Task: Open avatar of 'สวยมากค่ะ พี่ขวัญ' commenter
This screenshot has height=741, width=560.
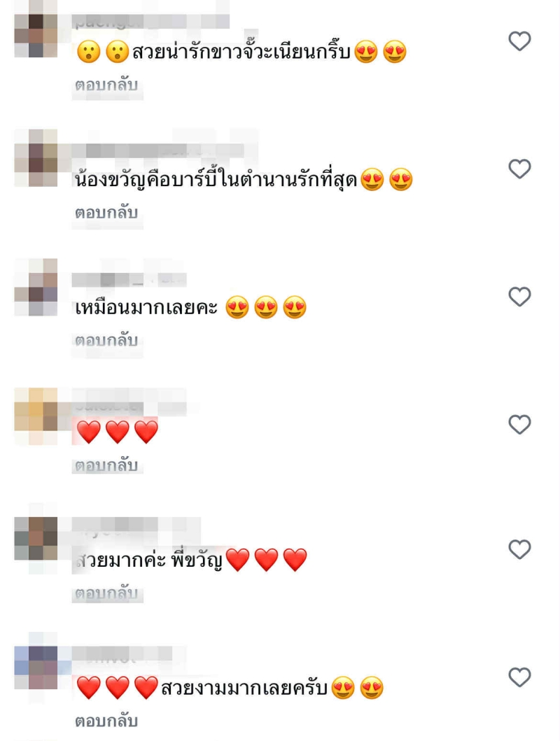Action: 36,539
